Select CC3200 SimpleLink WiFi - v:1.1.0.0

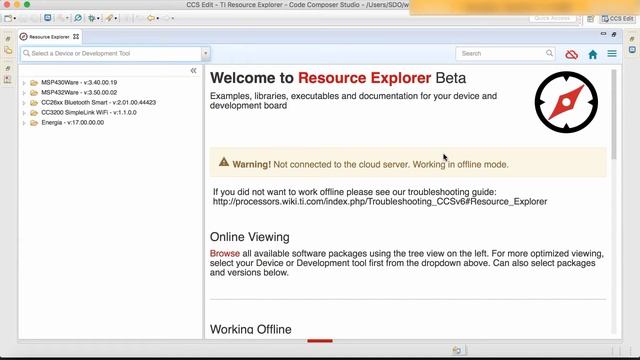pos(89,113)
